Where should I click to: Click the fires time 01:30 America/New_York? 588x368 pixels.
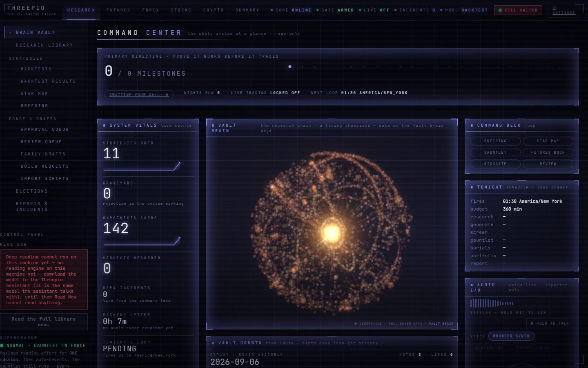click(532, 201)
